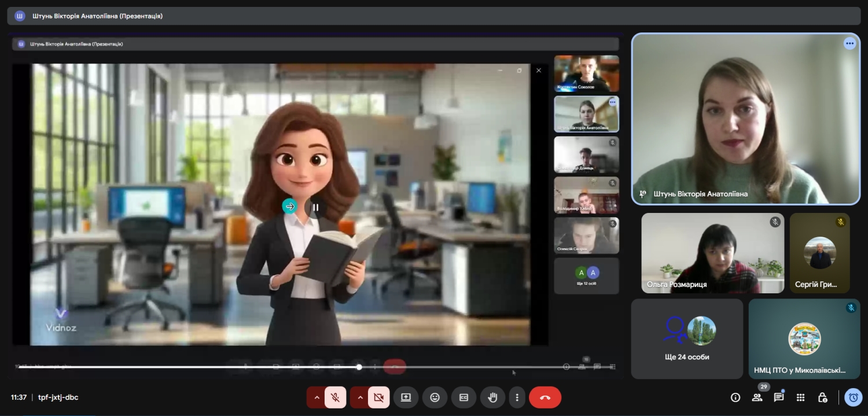Image resolution: width=868 pixels, height=416 pixels.
Task: Open the chat messages panel
Action: (x=779, y=397)
